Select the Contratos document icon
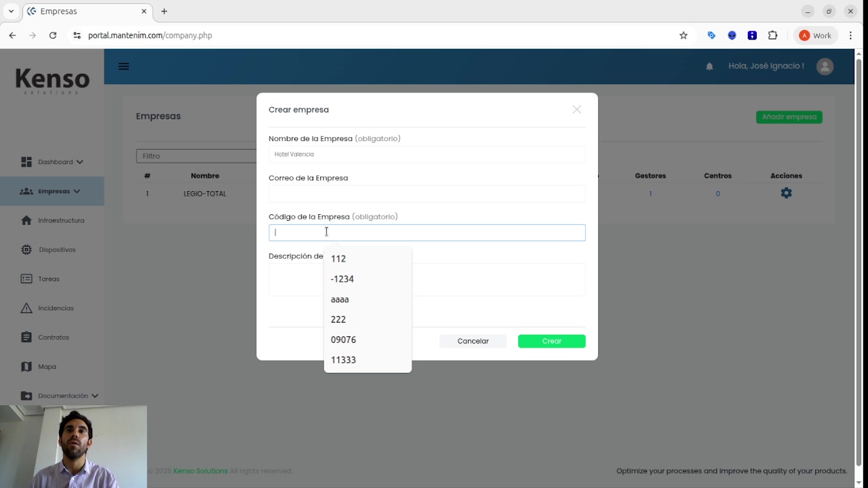This screenshot has width=868, height=488. coord(26,337)
